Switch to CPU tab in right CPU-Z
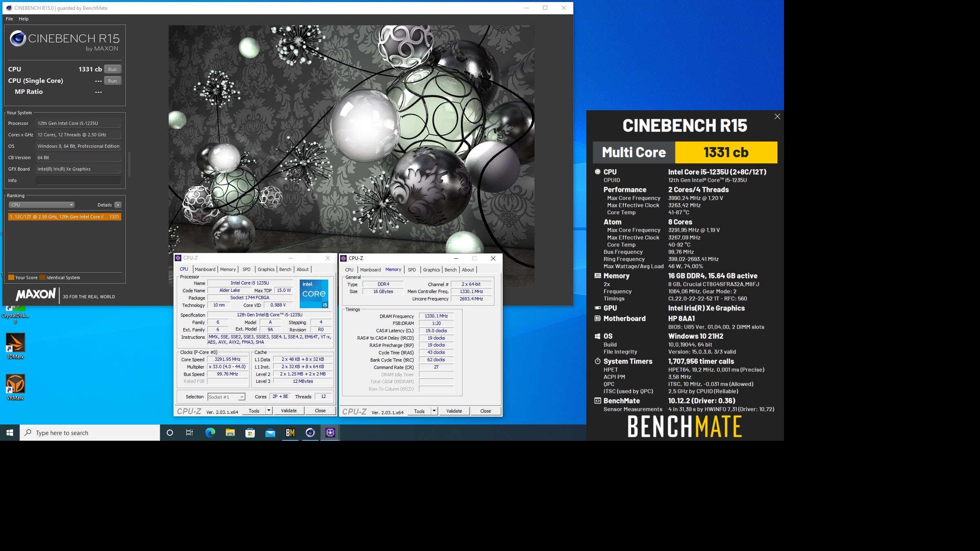The image size is (980, 551). pos(350,270)
